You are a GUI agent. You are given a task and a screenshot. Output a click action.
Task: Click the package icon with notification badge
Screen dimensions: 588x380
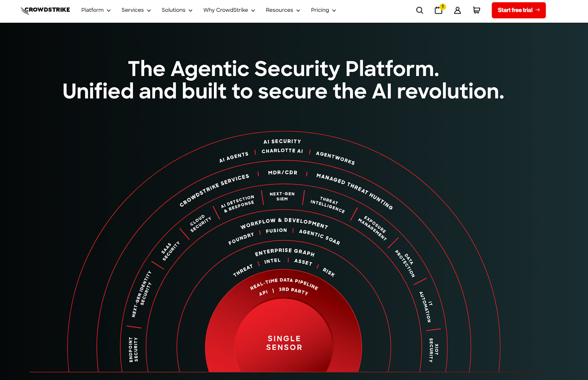pos(438,11)
